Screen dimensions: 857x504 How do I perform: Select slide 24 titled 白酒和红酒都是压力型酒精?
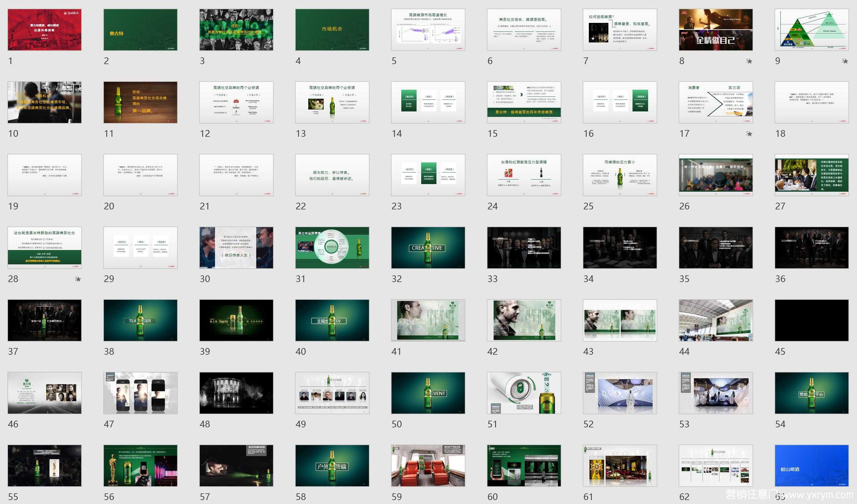click(x=524, y=175)
